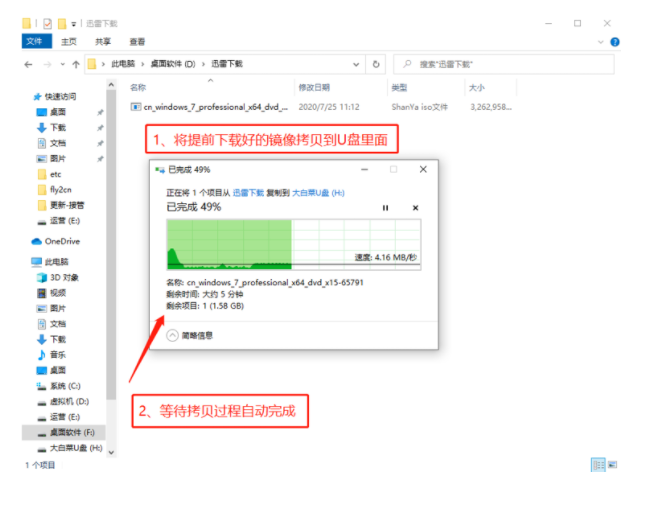Click the Back navigation arrow
Image resolution: width=664 pixels, height=511 pixels.
coord(28,64)
